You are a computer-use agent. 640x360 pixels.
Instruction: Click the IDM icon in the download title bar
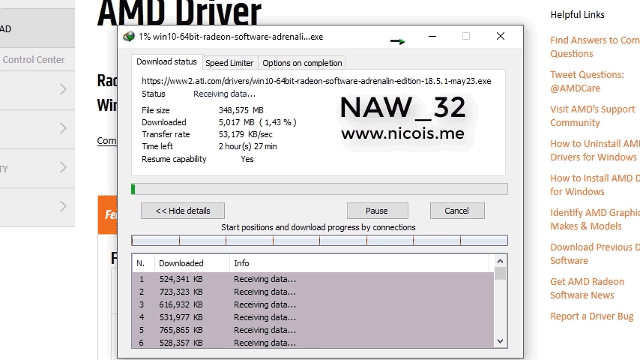point(129,37)
